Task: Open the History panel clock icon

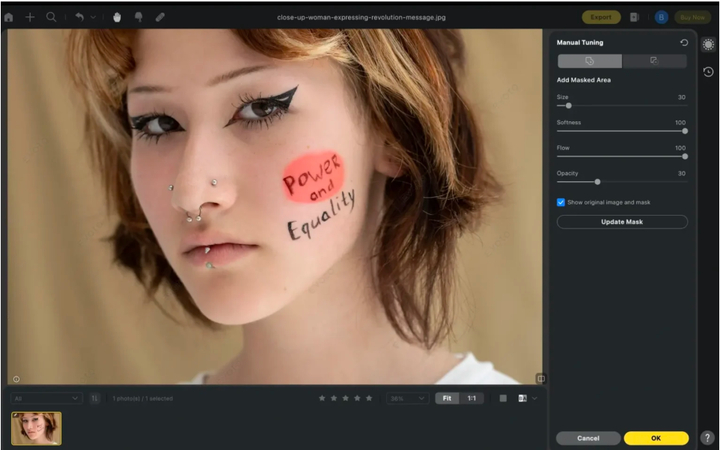Action: tap(708, 72)
